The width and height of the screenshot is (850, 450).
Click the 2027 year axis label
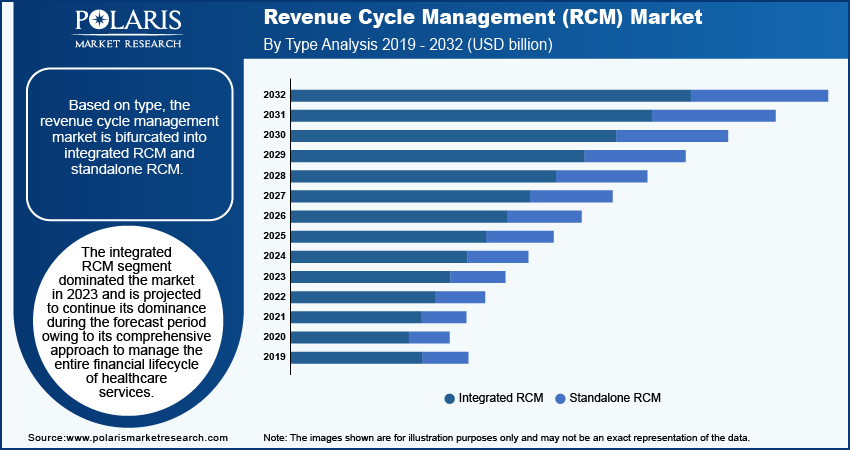(274, 196)
